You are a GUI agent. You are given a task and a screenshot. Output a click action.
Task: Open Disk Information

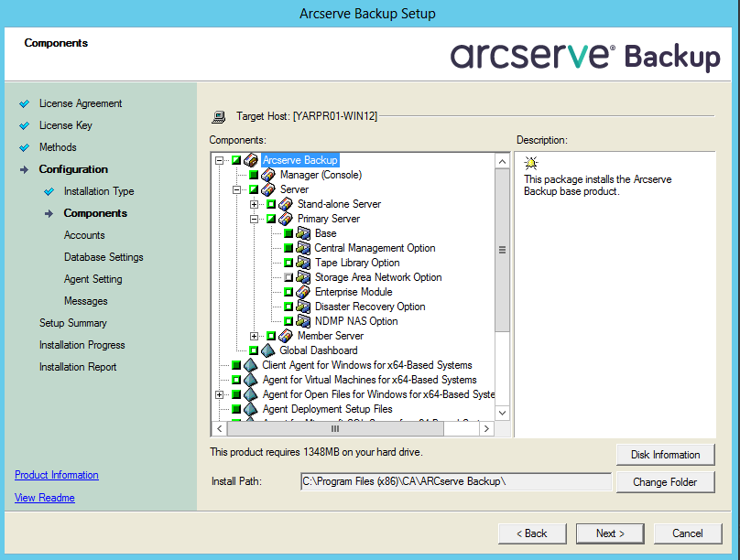pos(666,455)
